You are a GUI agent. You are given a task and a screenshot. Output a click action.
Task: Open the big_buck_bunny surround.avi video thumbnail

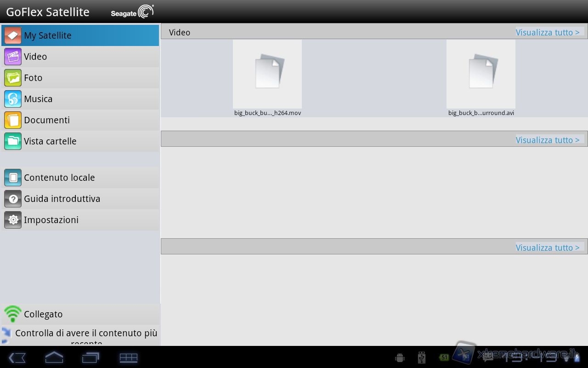tap(481, 74)
